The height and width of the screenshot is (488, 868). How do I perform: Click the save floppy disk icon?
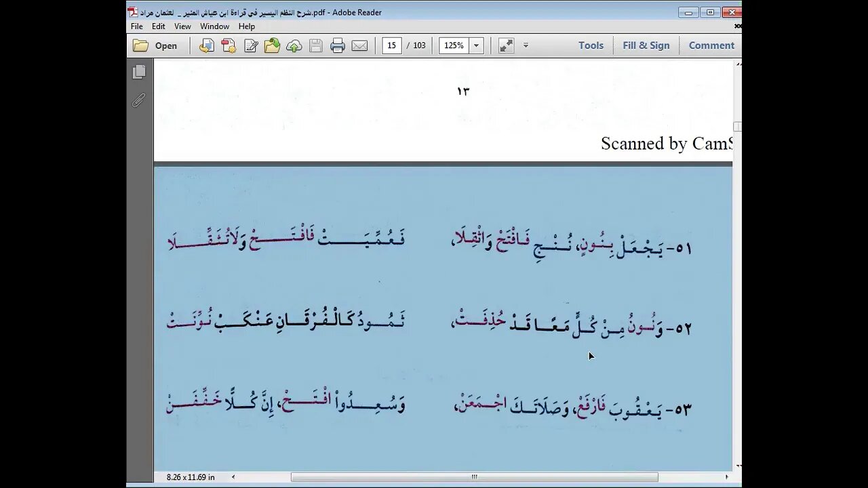pyautogui.click(x=315, y=45)
